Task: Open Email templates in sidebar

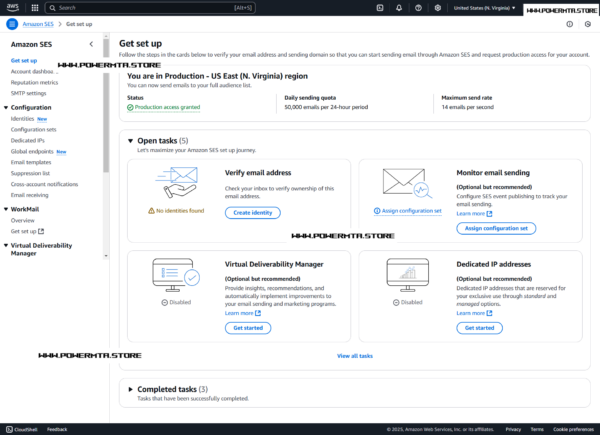Action: pos(31,163)
